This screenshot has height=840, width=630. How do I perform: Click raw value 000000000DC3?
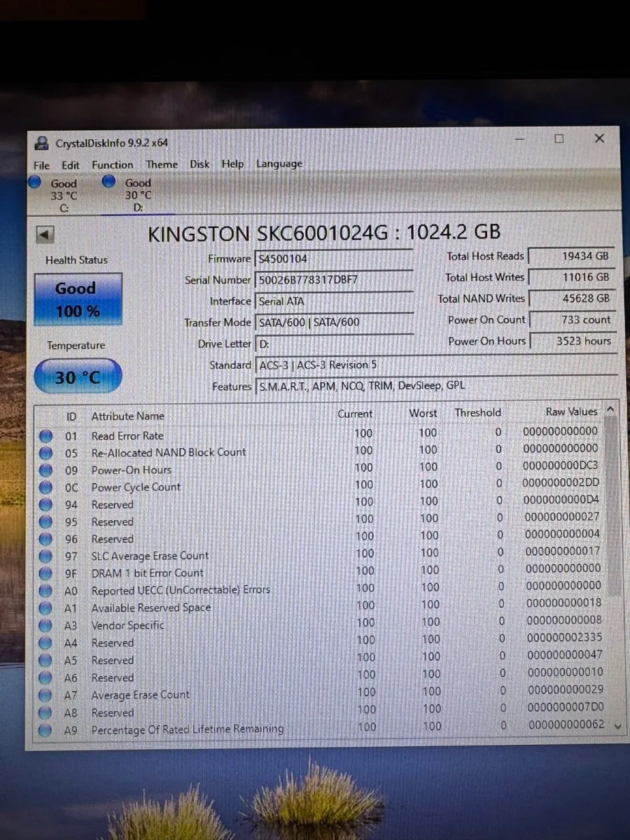(x=561, y=465)
